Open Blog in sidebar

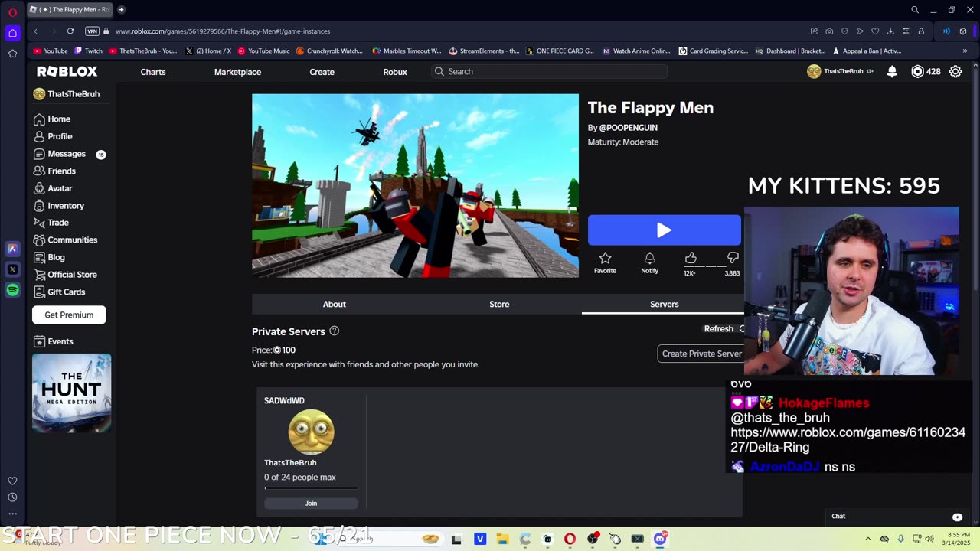click(x=49, y=257)
